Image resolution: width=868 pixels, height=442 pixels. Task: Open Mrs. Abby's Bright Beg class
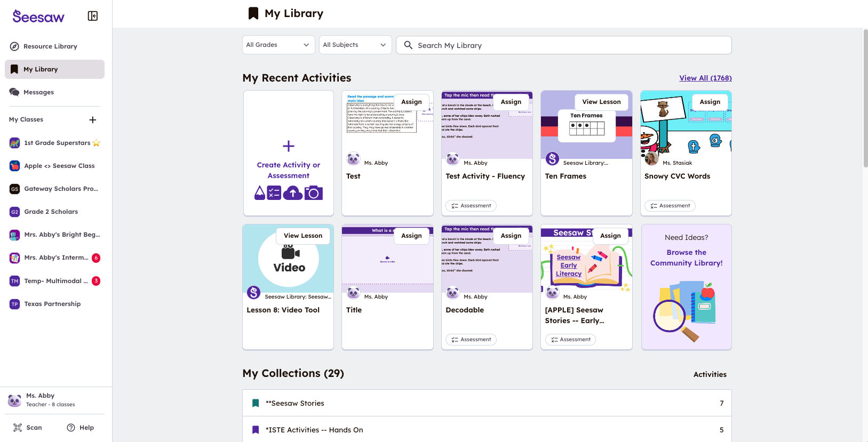point(54,235)
